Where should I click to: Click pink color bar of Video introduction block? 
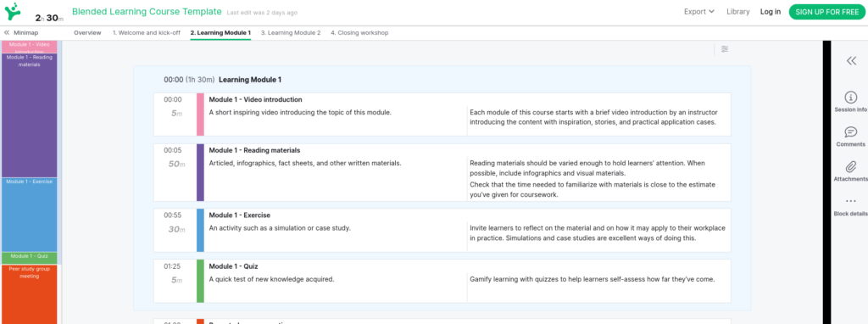pos(200,115)
